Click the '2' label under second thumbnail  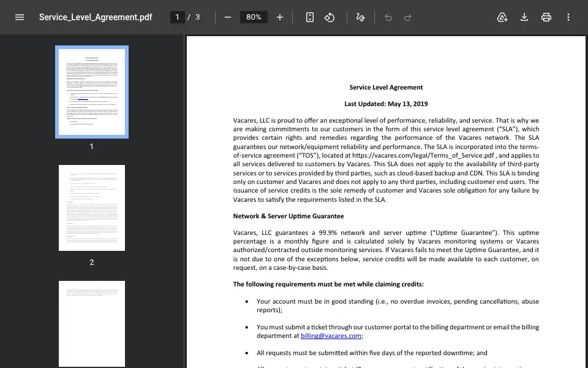(91, 262)
